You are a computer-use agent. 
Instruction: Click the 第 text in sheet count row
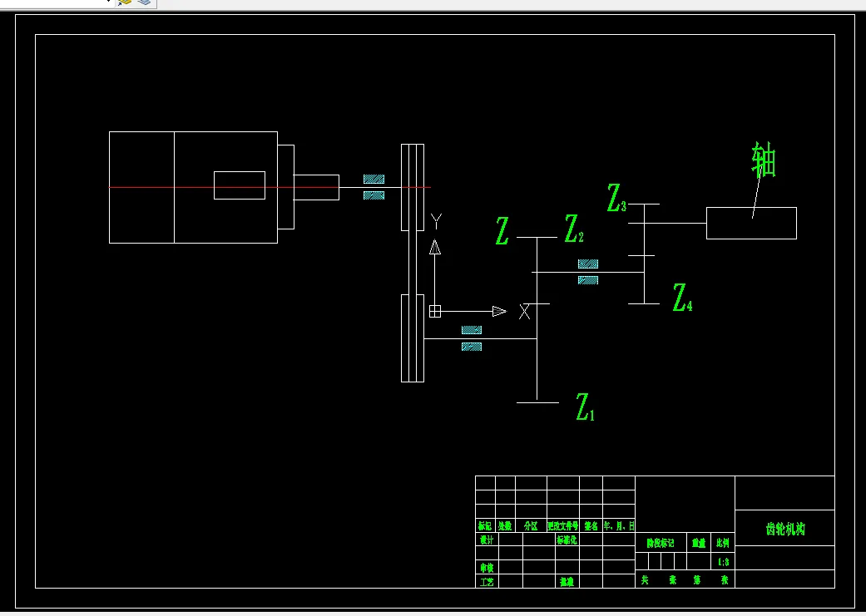tap(697, 580)
